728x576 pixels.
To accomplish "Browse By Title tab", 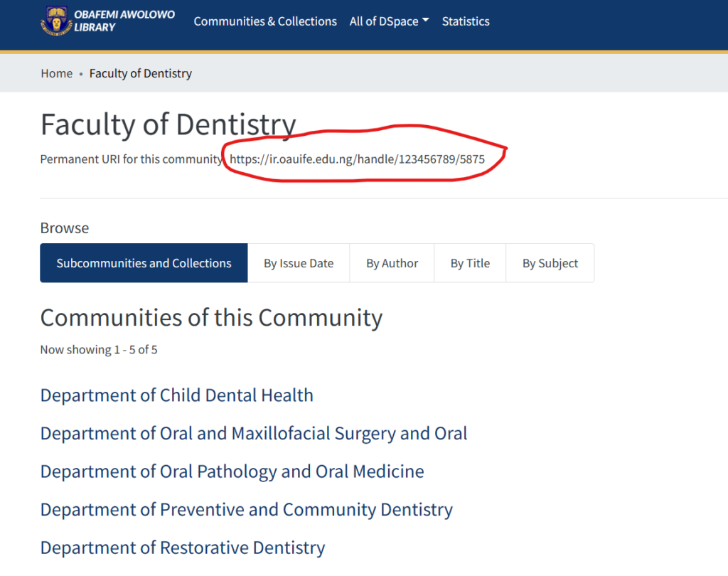I will (470, 263).
